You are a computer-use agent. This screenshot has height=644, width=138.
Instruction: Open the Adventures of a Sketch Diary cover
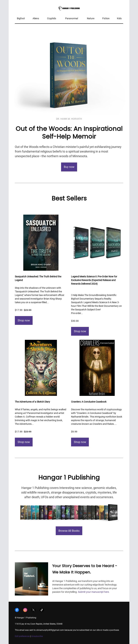(x=41, y=368)
